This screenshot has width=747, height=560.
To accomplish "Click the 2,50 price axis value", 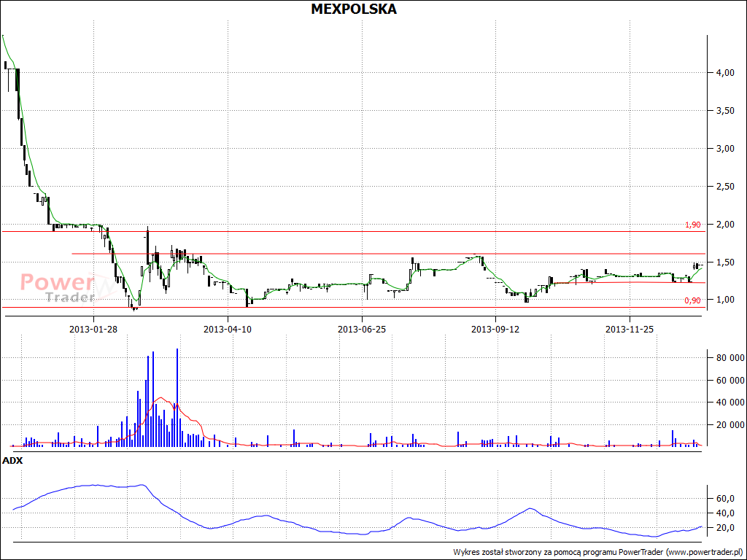I will (725, 186).
